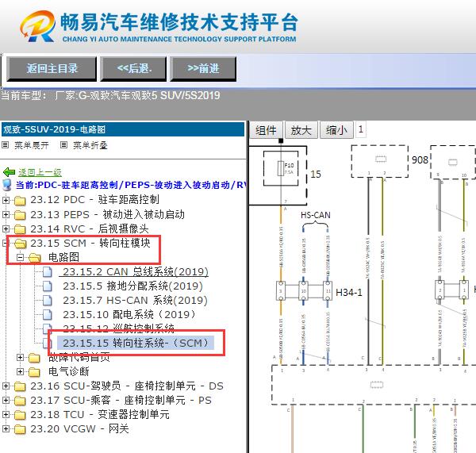Image resolution: width=476 pixels, height=453 pixels.
Task: Go back with <<后退 button
Action: point(133,68)
